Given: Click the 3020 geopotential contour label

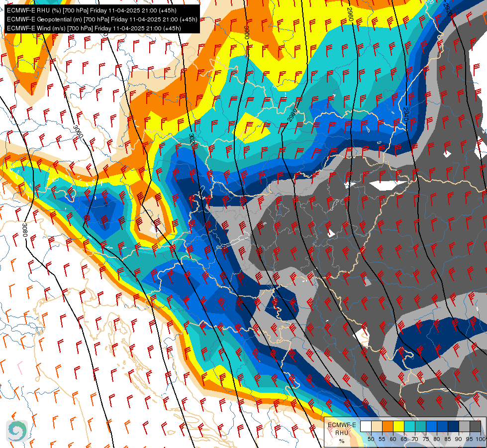Looking at the screenshot, I should 192,141.
